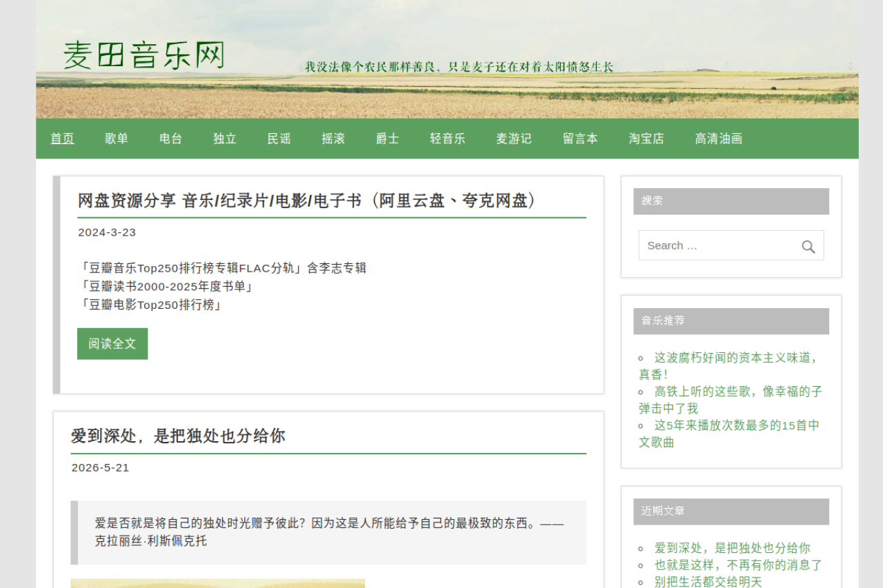Select 独立 in the navigation bar
The image size is (883, 588).
click(225, 139)
